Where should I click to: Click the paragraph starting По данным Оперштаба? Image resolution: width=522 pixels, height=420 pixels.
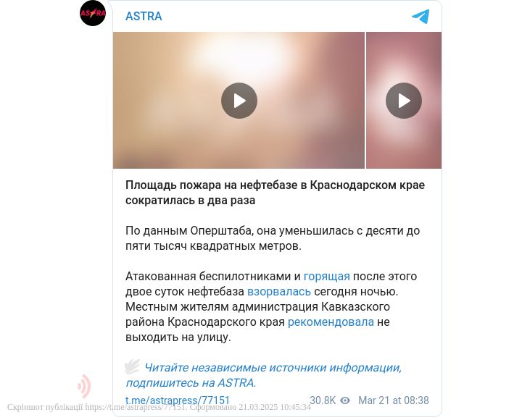(x=273, y=238)
